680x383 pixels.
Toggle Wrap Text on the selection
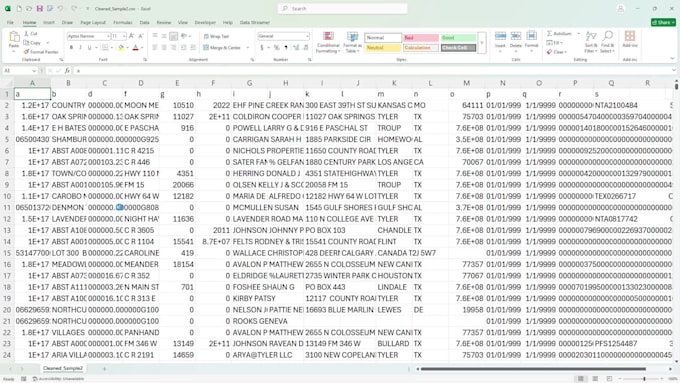pos(216,36)
